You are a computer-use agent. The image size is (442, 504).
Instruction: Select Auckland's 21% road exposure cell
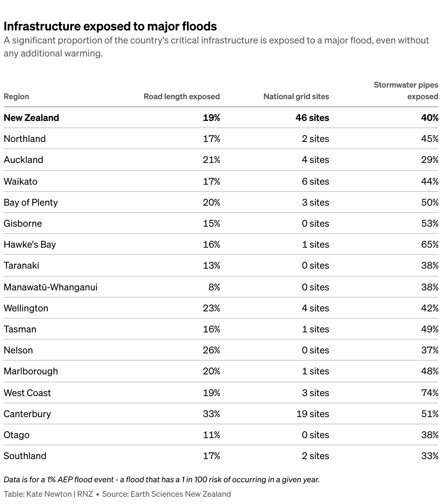pos(211,160)
